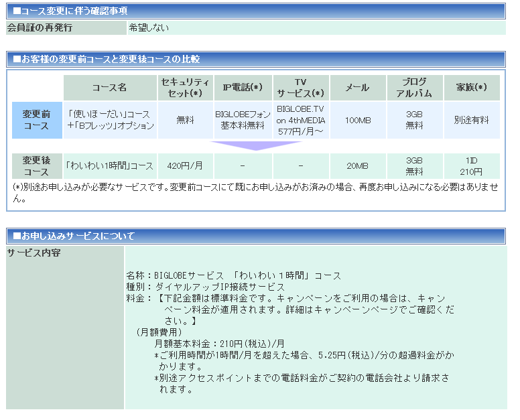This screenshot has width=520, height=420.
Task: Click the お申し込みサービスについて section header
Action: pyautogui.click(x=256, y=236)
